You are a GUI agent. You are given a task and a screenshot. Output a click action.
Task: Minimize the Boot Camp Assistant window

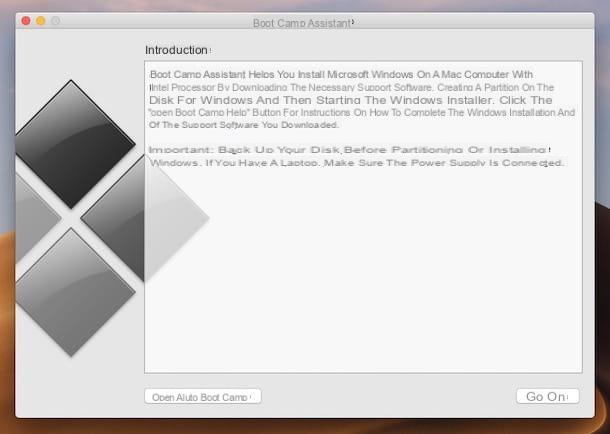point(41,21)
